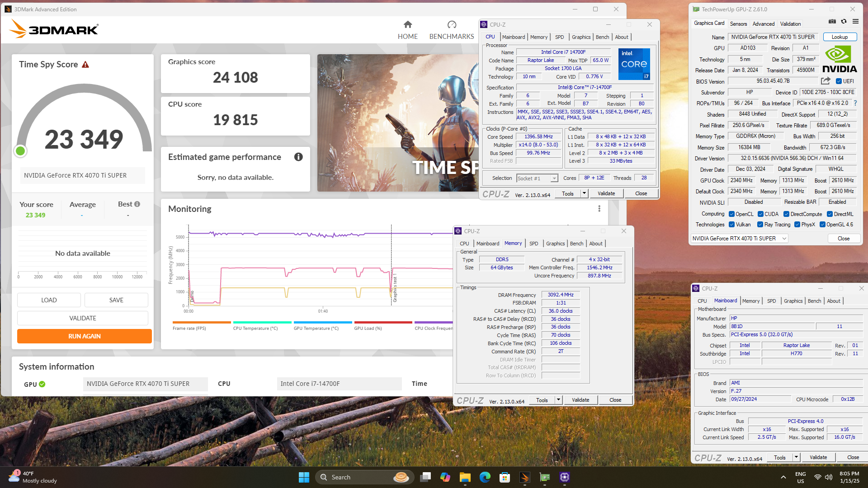
Task: Show info for Estimated game performance
Action: pyautogui.click(x=298, y=157)
